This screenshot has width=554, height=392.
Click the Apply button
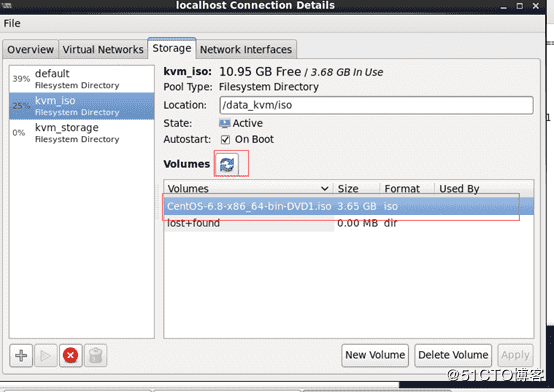(x=515, y=355)
